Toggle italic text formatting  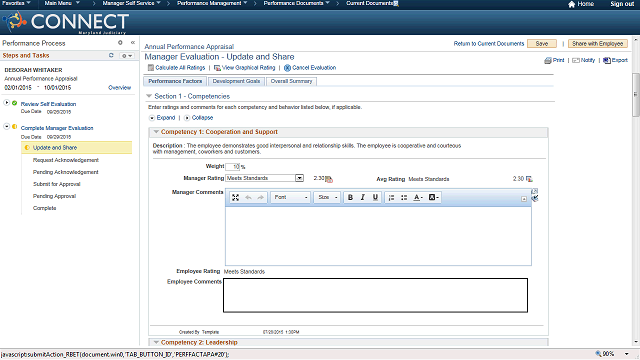tap(362, 198)
